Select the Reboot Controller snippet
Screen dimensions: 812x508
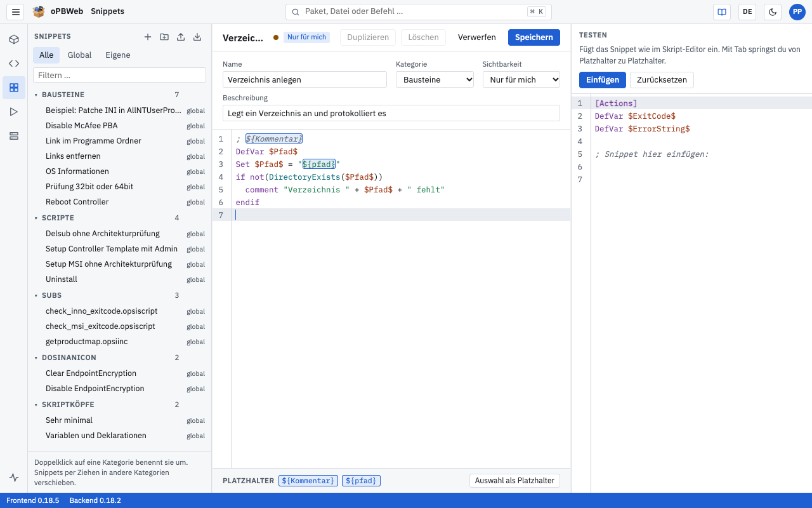coord(120,202)
